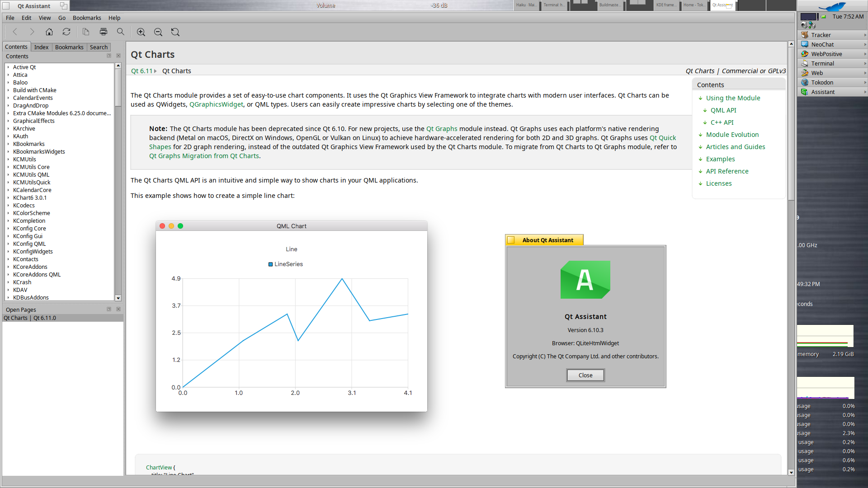This screenshot has height=488, width=868.
Task: Open the QGraphicsWidget link
Action: pyautogui.click(x=216, y=104)
